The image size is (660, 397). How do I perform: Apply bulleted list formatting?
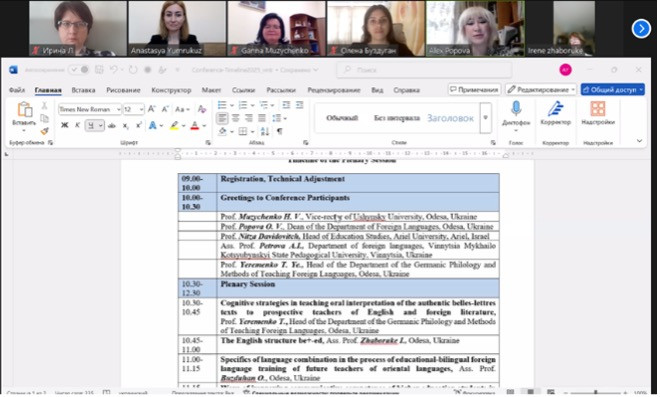(222, 105)
